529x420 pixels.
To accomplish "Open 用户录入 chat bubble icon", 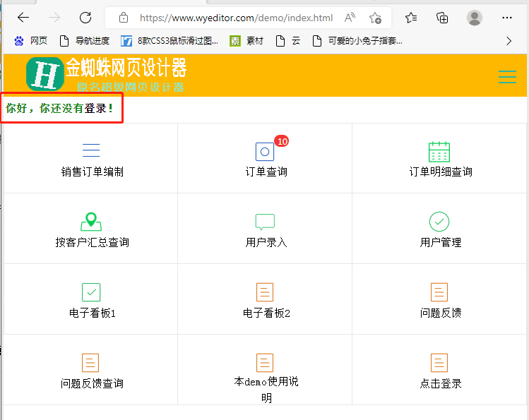I will [x=265, y=222].
